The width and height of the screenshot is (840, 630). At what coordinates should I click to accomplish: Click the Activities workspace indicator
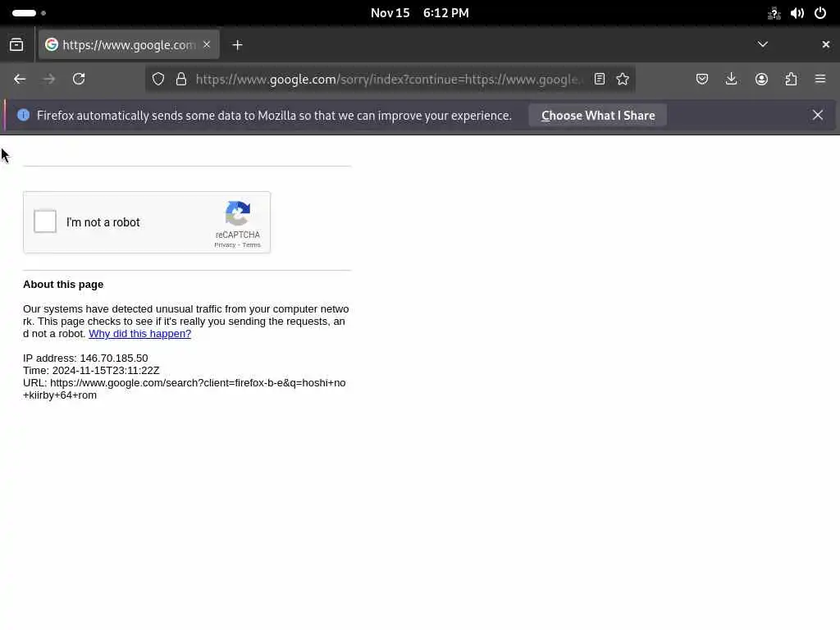coord(29,13)
